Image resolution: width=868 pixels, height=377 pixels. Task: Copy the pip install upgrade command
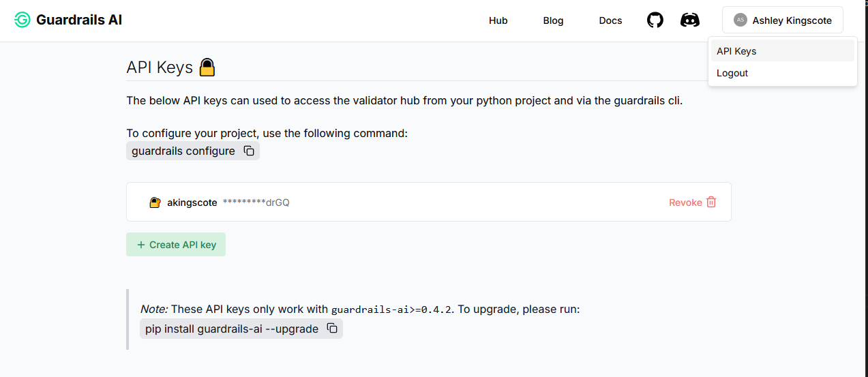(332, 329)
